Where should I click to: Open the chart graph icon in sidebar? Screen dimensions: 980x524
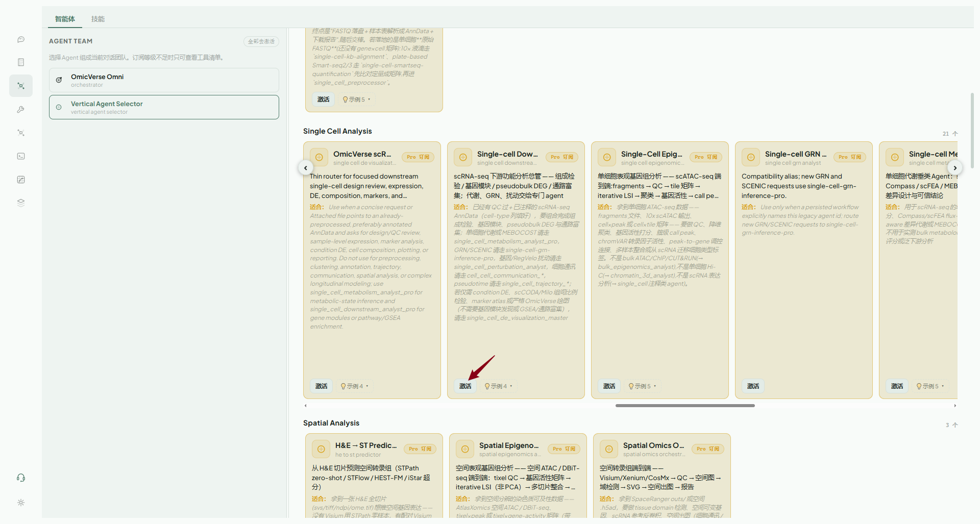click(x=21, y=180)
